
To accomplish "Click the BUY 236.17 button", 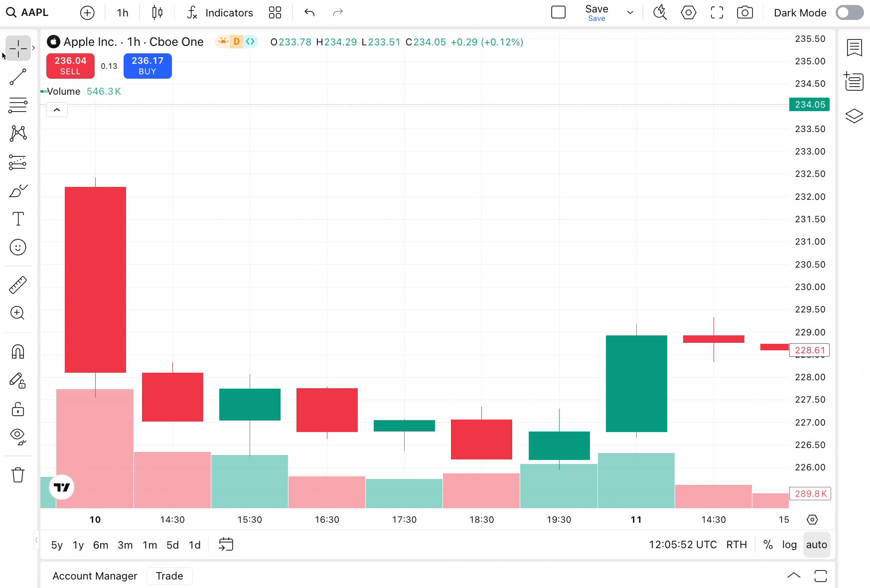I will pos(147,66).
